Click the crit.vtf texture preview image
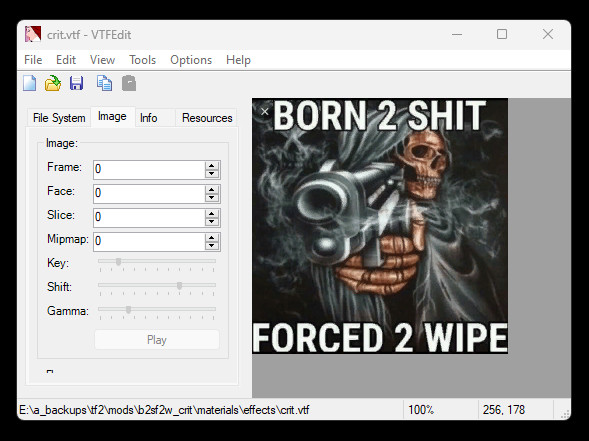589x441 pixels. pos(380,226)
